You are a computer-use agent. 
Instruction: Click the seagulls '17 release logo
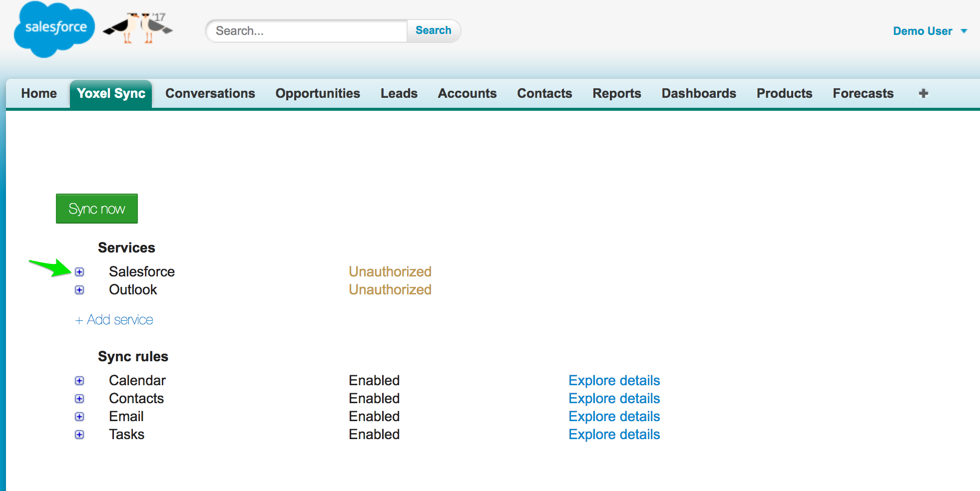click(x=138, y=28)
